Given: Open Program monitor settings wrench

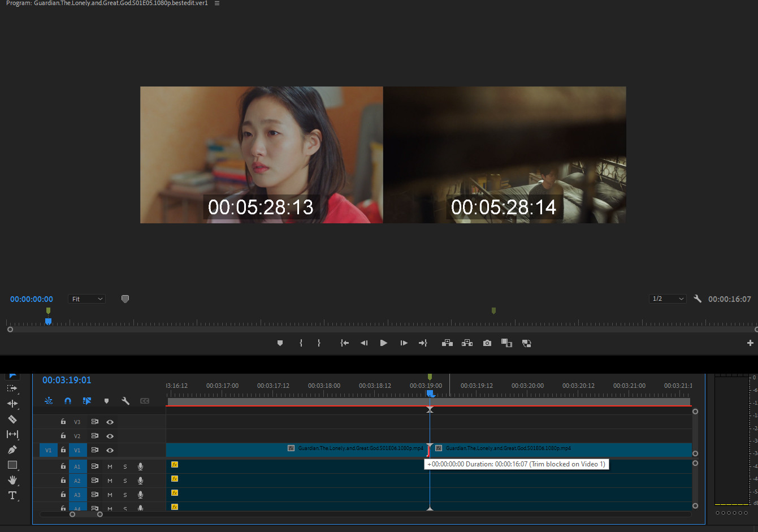Looking at the screenshot, I should pyautogui.click(x=698, y=299).
